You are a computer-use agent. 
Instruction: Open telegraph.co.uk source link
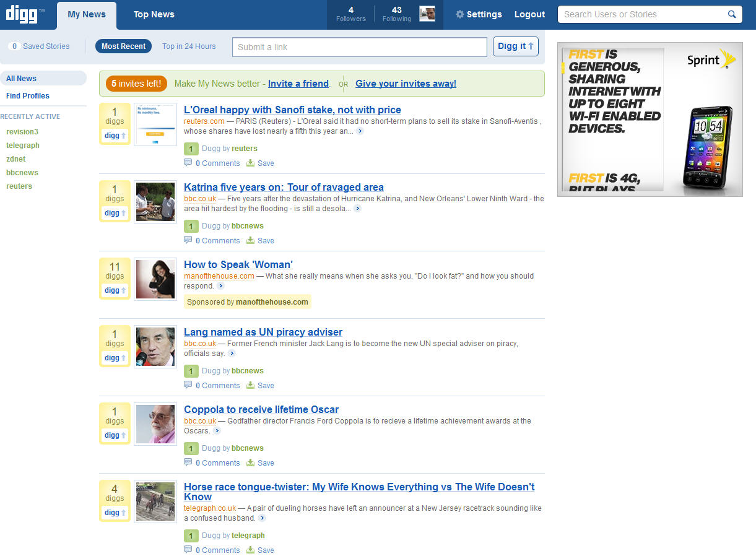[x=210, y=508]
